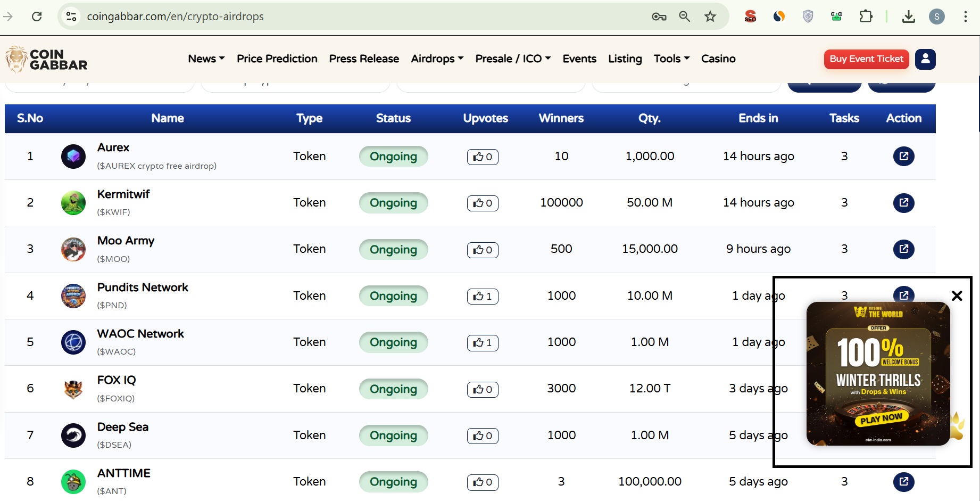Open the Casino menu item

coord(718,59)
